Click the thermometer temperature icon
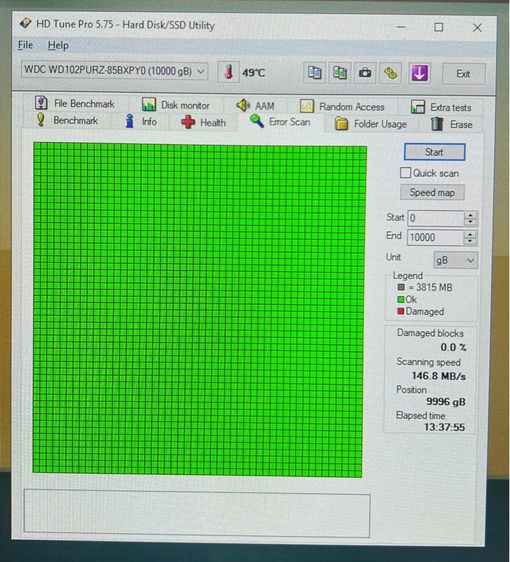 (x=228, y=72)
